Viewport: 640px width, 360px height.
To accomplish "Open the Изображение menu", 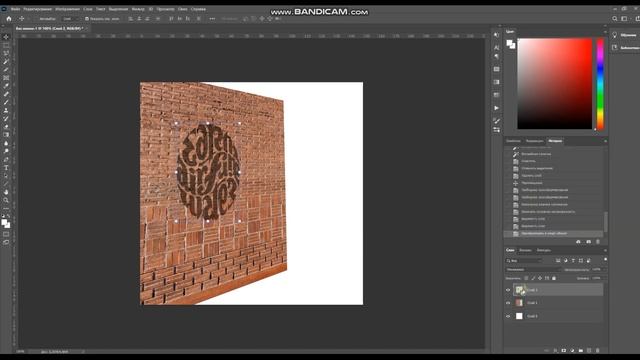I will pos(67,9).
